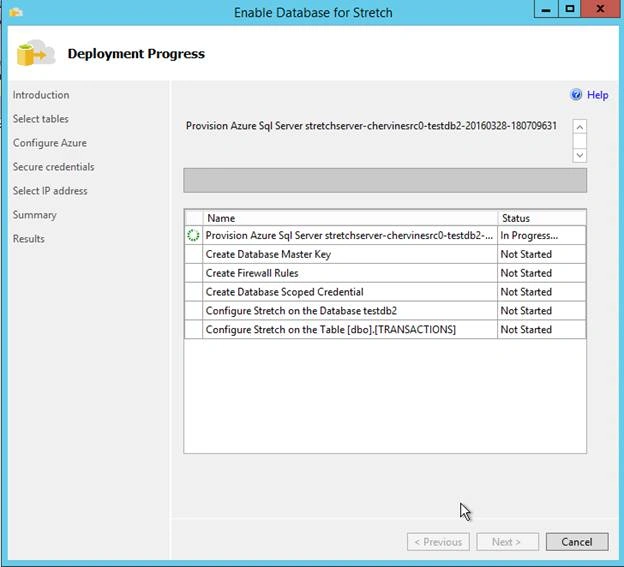Click the spinning in-progress status icon
This screenshot has height=567, width=624.
[x=193, y=236]
